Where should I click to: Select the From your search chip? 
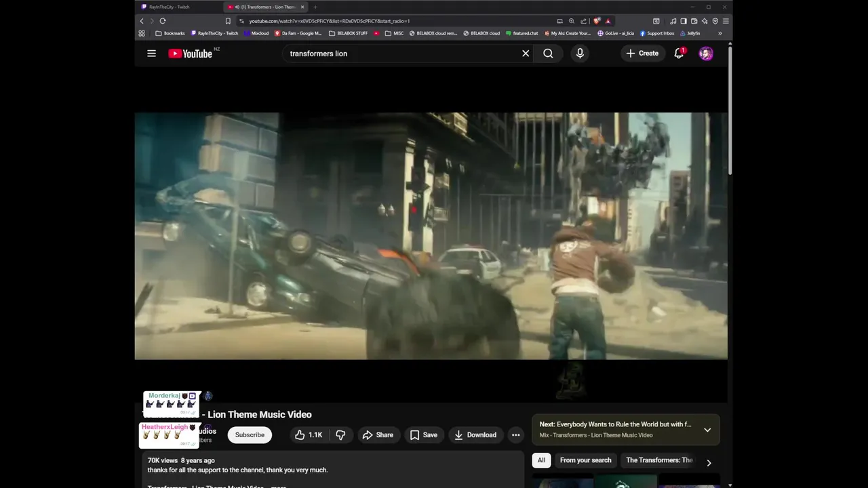tap(585, 460)
